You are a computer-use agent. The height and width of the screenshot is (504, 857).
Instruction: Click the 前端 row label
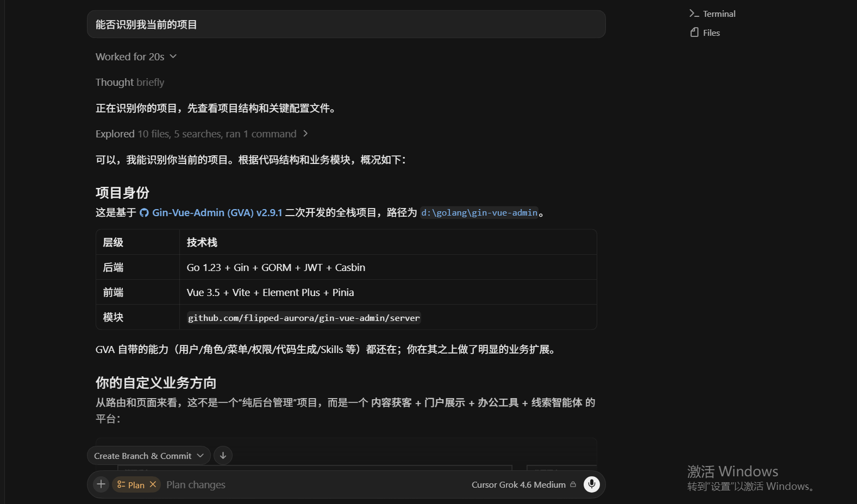[113, 292]
